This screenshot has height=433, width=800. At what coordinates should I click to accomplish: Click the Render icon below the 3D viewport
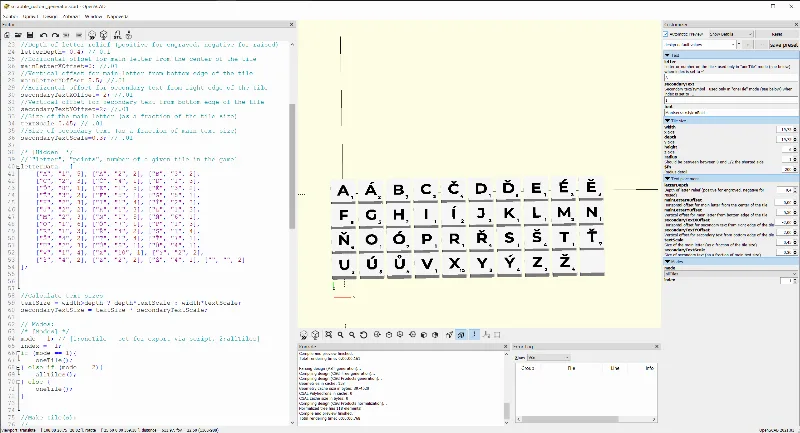(x=315, y=335)
